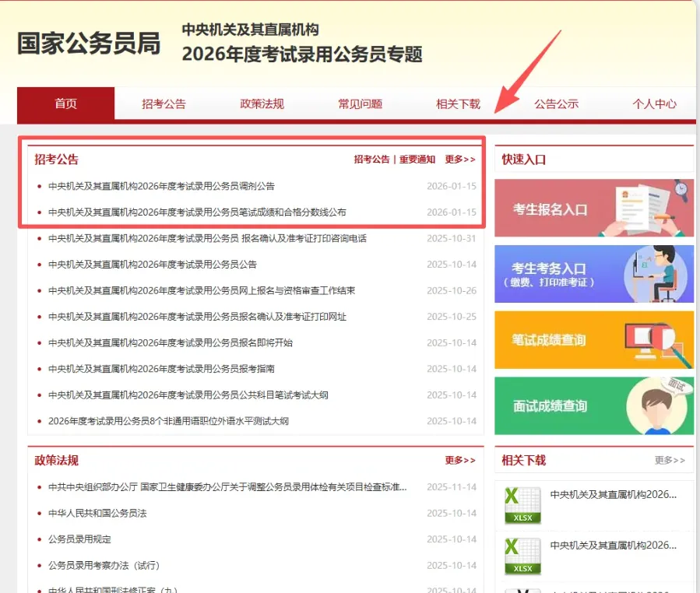Screen dimensions: 700x593
Task: Click the first XLSX file icon
Action: (x=522, y=506)
